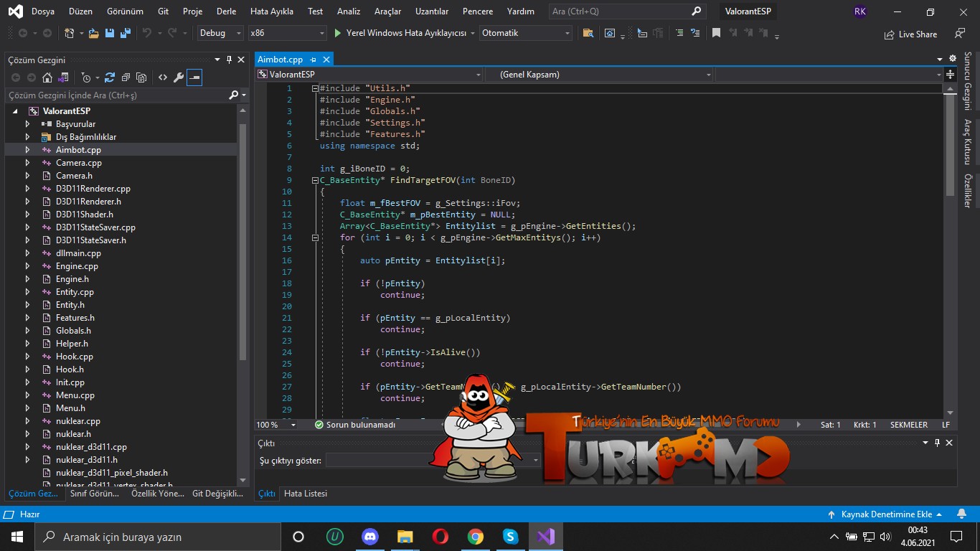This screenshot has width=980, height=551.
Task: Click the Live Share button
Action: point(910,34)
